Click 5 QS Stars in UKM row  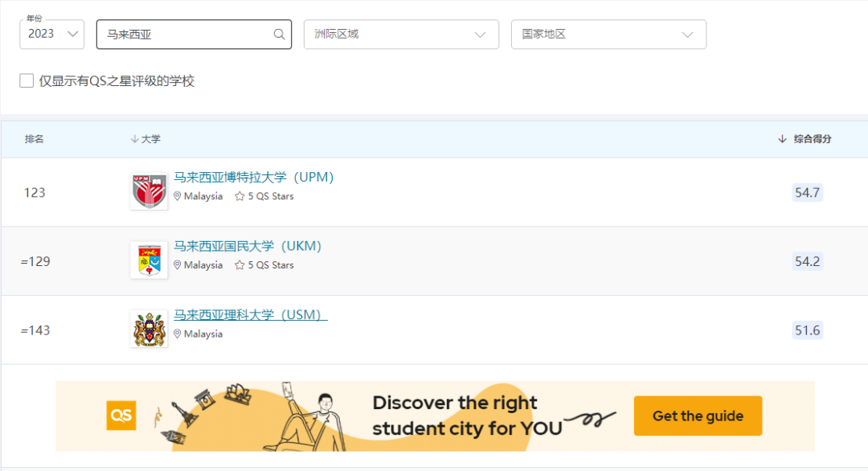pos(271,265)
